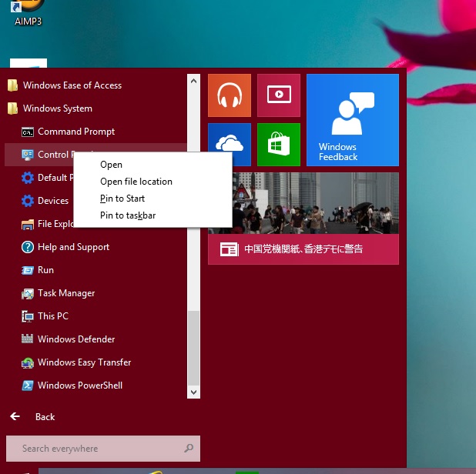The height and width of the screenshot is (474, 476).
Task: Open Devices entry
Action: pyautogui.click(x=39, y=201)
